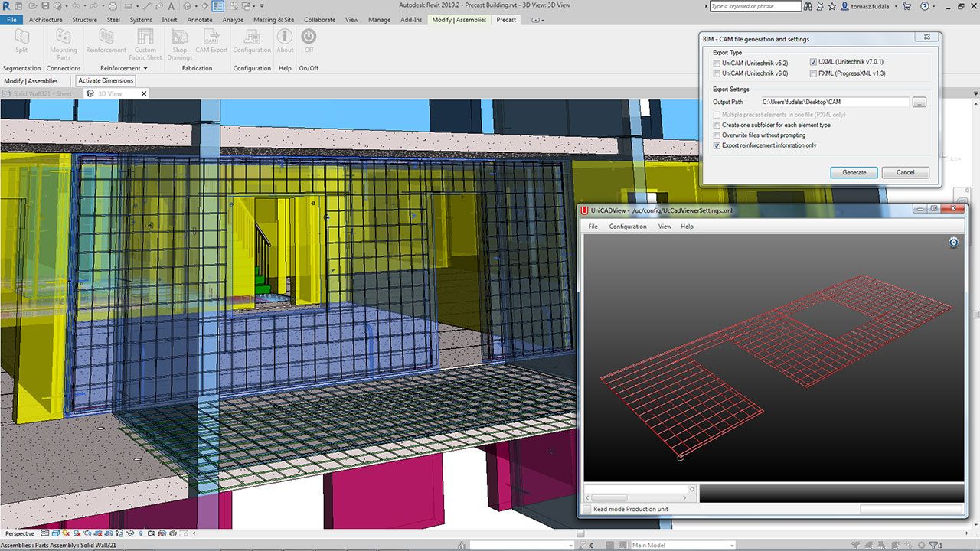Click UniCADView settings gear icon
This screenshot has height=551, width=980.
point(953,243)
